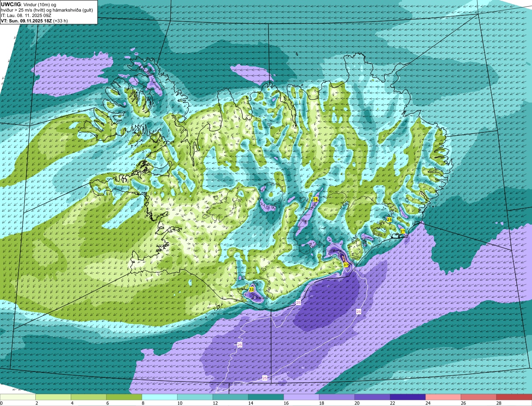The width and height of the screenshot is (532, 406).
Task: Click the legend scale value 18
Action: [321, 403]
